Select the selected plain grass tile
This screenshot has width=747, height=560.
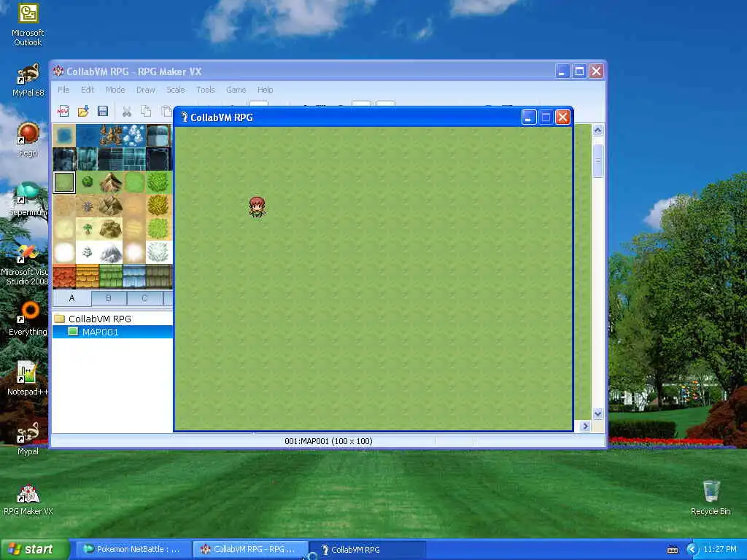point(64,182)
